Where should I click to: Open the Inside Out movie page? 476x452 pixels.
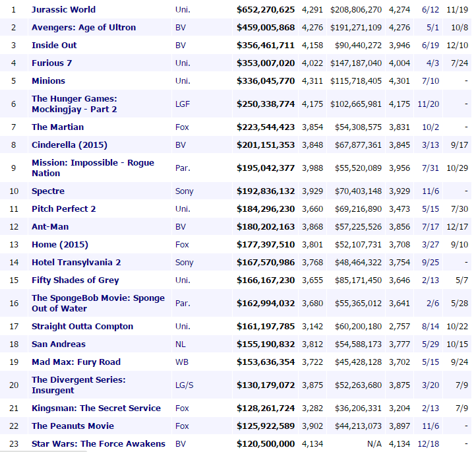[x=54, y=46]
